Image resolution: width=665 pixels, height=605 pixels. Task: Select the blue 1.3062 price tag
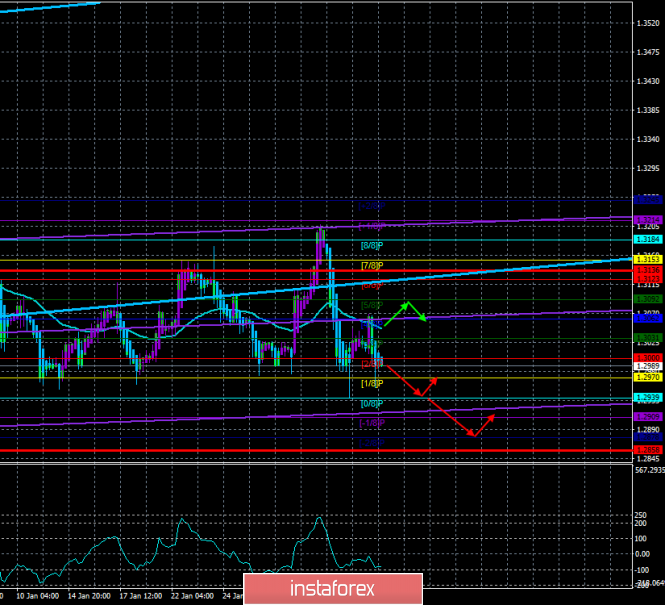coord(648,318)
